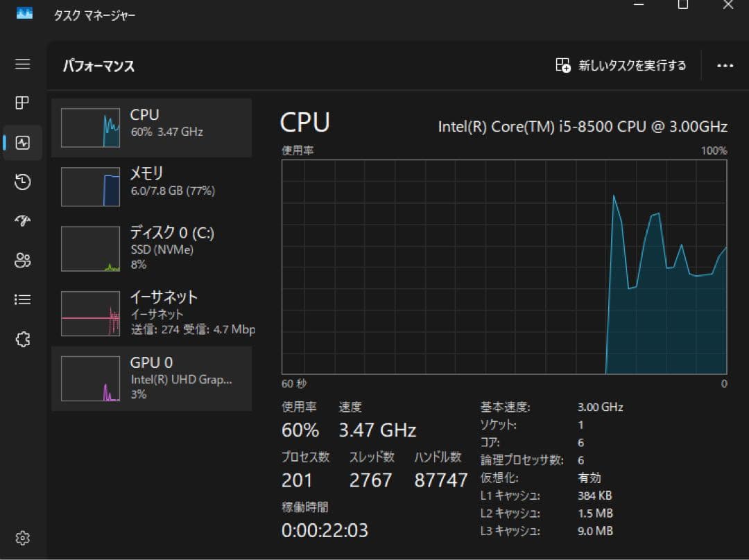Open the three-dot more options menu
Screen dimensions: 749x560
click(x=725, y=66)
